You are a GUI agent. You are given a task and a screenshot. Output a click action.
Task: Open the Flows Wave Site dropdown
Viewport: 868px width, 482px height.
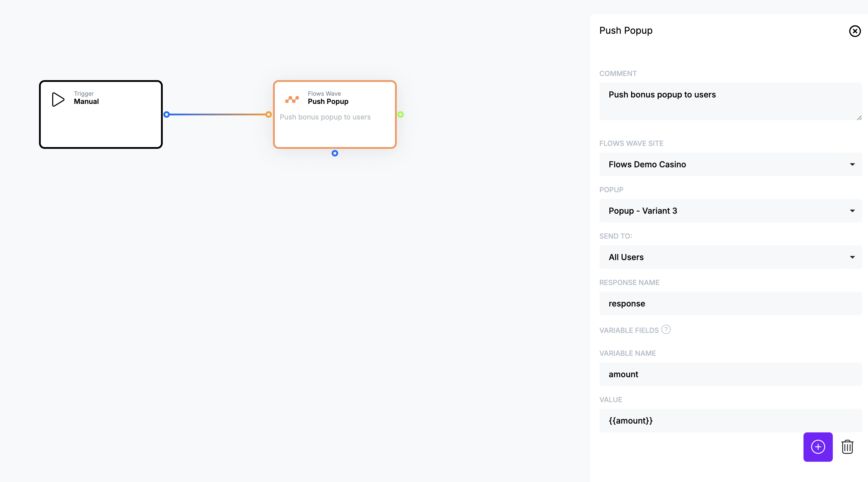(730, 164)
